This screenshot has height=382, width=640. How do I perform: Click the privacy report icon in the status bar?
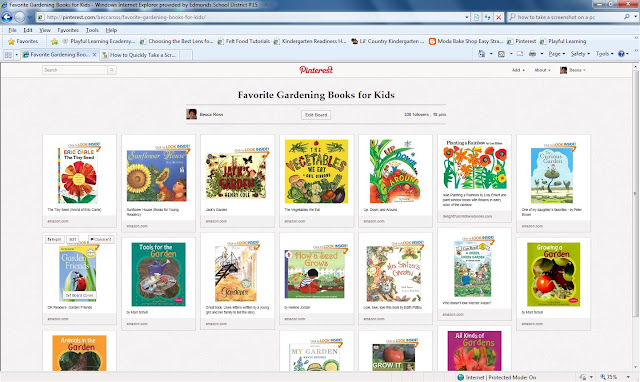[x=583, y=377]
